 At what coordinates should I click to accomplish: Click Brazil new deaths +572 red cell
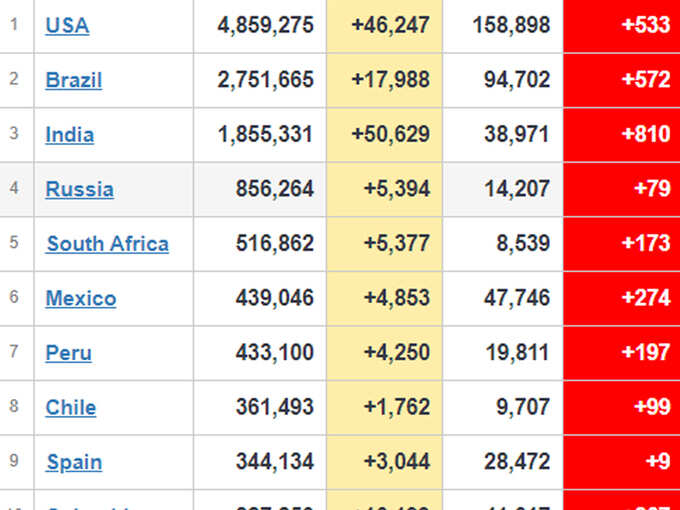pos(621,80)
